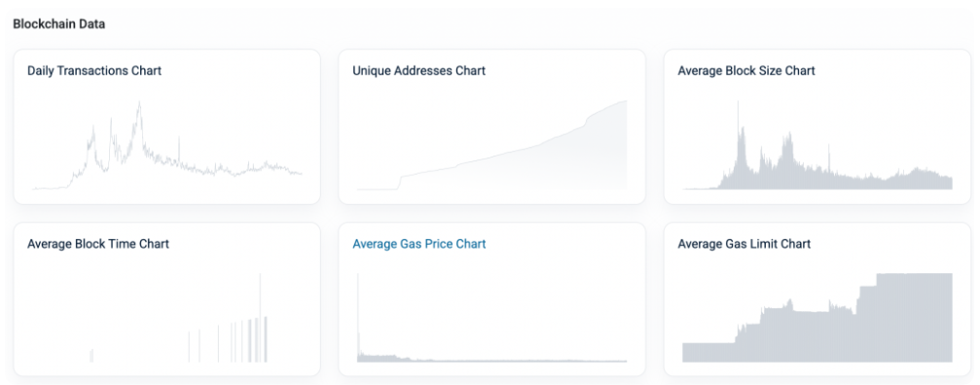Viewport: 980px width, 385px height.
Task: Open the Average Block Size Chart title
Action: pyautogui.click(x=746, y=71)
